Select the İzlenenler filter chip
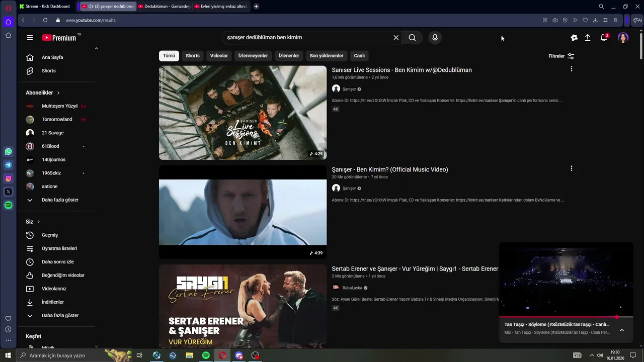This screenshot has height=362, width=644. [289, 56]
